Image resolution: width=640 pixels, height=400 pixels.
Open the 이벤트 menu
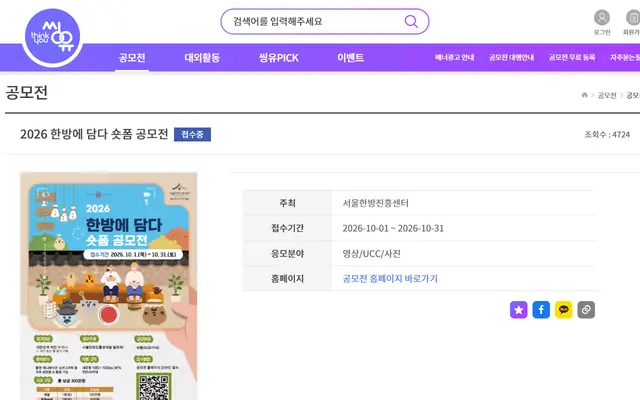[x=351, y=58]
